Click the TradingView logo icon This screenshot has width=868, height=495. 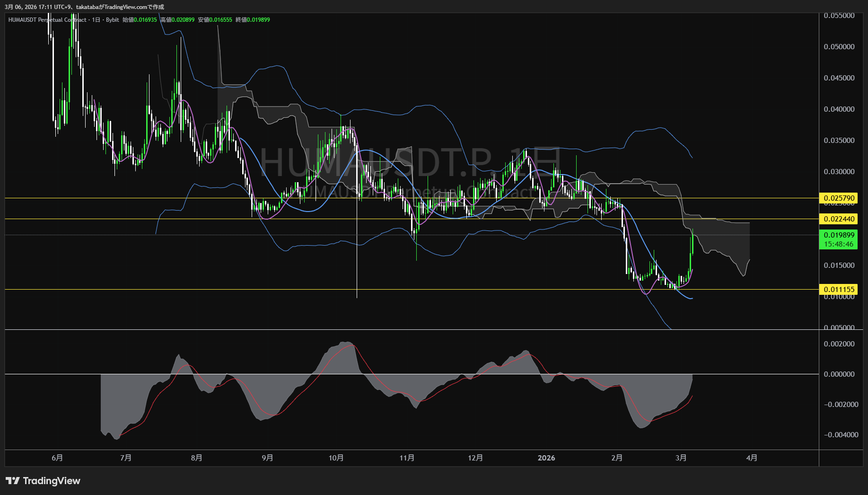pos(13,481)
